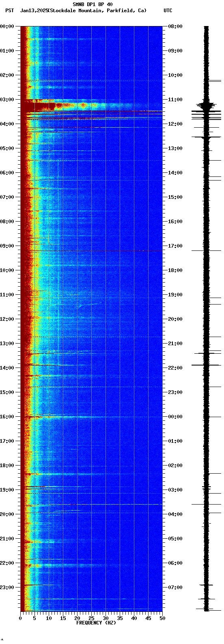Click the frequency axis "0" tick label
Viewport: 224px width, 644px height.
point(20,618)
